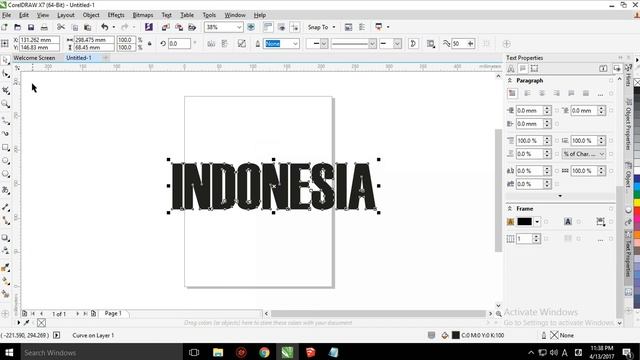Open the Effects menu

click(x=116, y=15)
